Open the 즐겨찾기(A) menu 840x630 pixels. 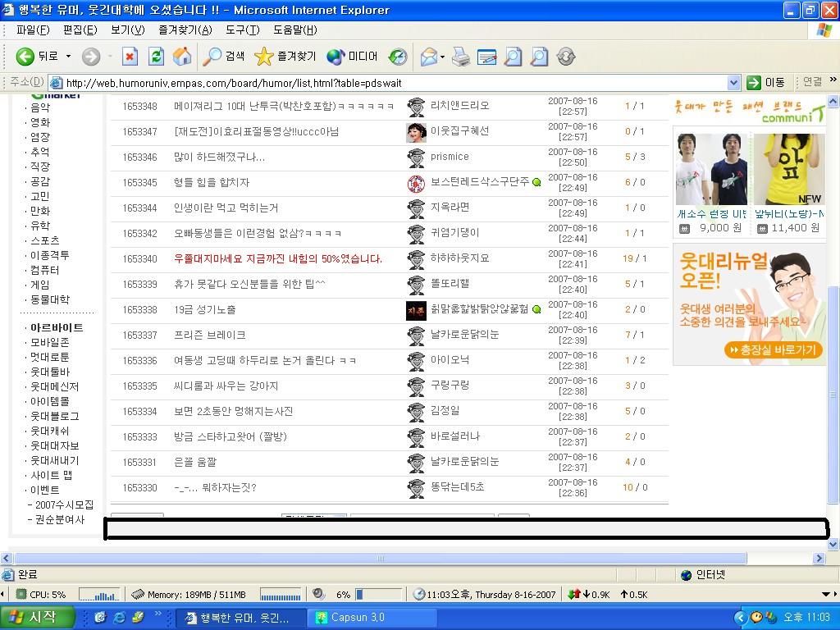point(185,30)
